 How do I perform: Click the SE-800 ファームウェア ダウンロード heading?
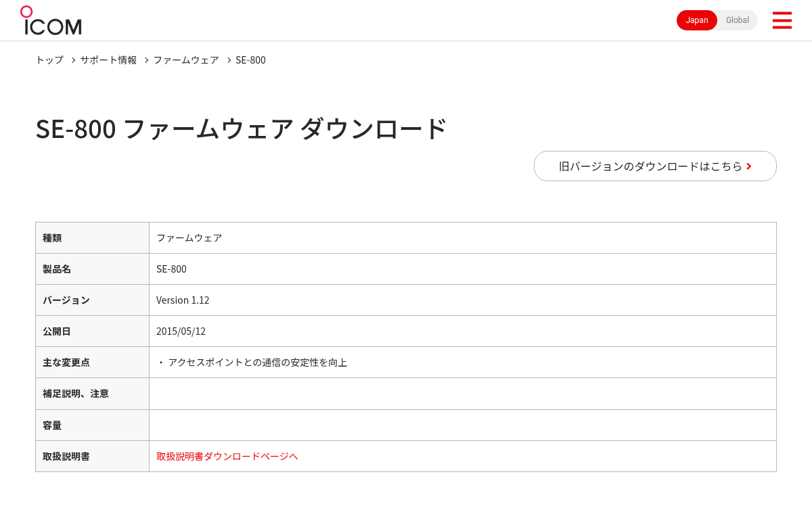point(241,129)
